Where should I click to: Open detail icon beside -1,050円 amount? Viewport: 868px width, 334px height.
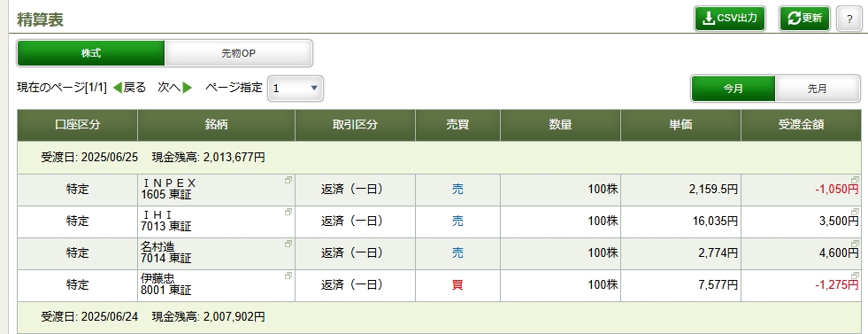point(855,180)
